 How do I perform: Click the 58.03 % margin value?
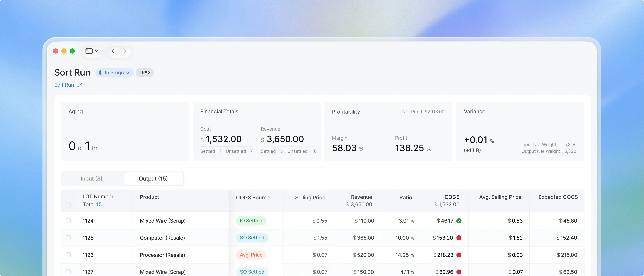click(347, 148)
